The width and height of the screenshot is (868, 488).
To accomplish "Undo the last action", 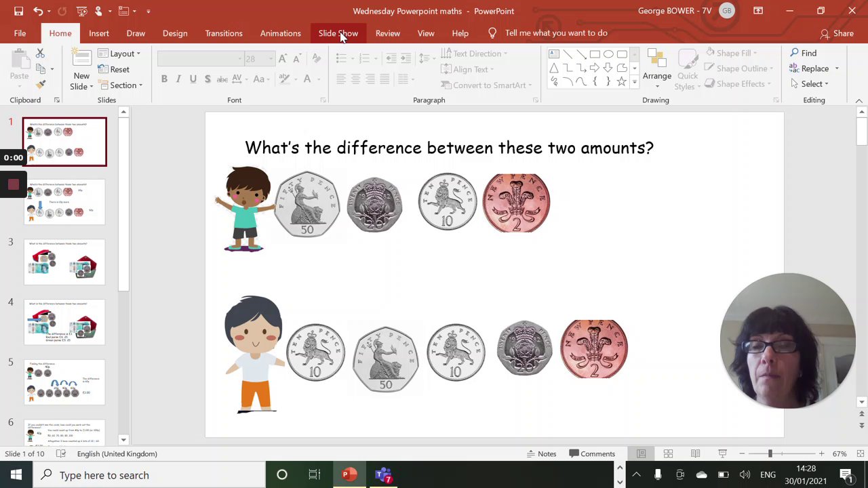I will tap(38, 11).
